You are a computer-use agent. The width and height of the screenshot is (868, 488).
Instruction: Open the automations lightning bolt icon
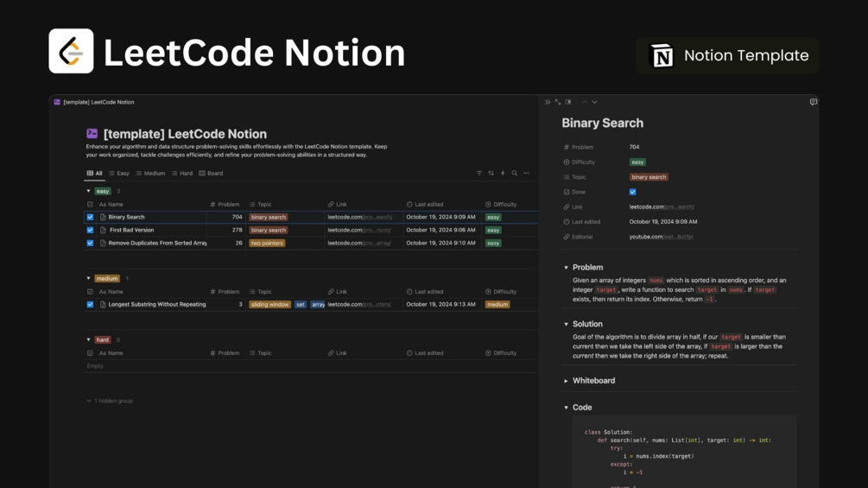(503, 174)
